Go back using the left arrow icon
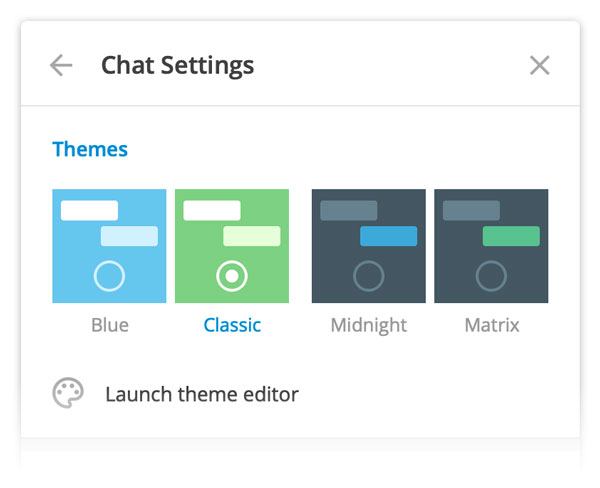The height and width of the screenshot is (488, 600). click(61, 66)
